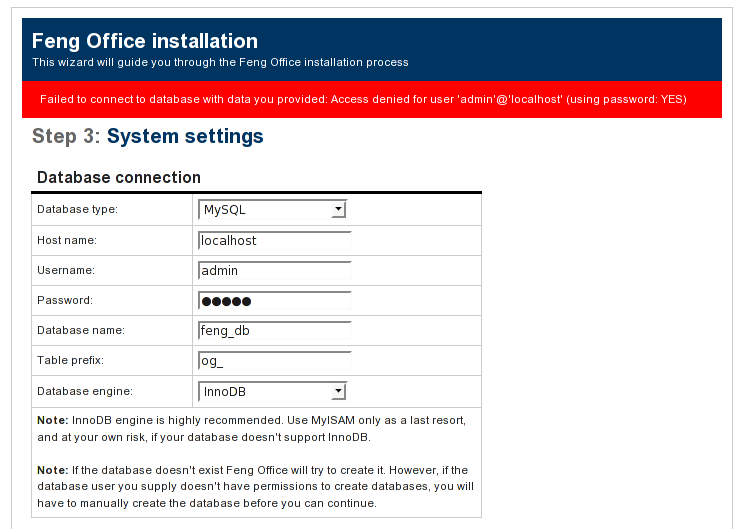This screenshot has width=744, height=529.
Task: Click the note recommending InnoDB engine
Action: (251, 428)
